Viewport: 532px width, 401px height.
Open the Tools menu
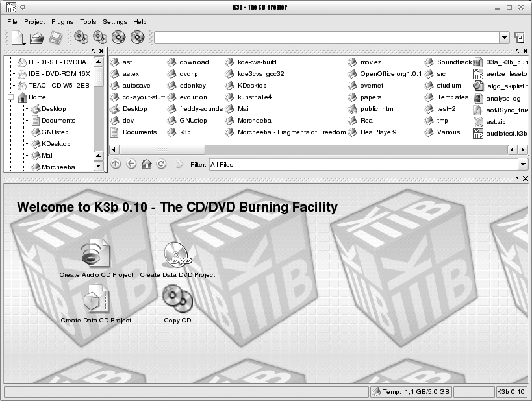click(88, 22)
